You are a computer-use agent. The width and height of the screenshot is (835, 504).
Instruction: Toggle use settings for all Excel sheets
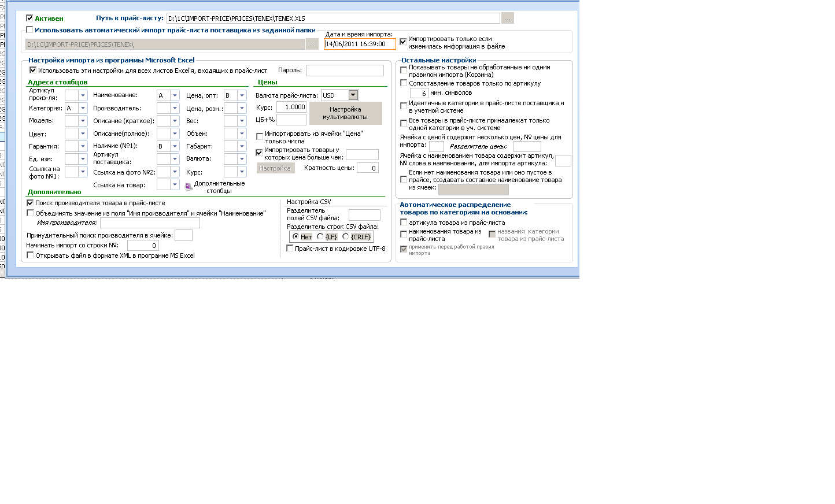[x=33, y=71]
